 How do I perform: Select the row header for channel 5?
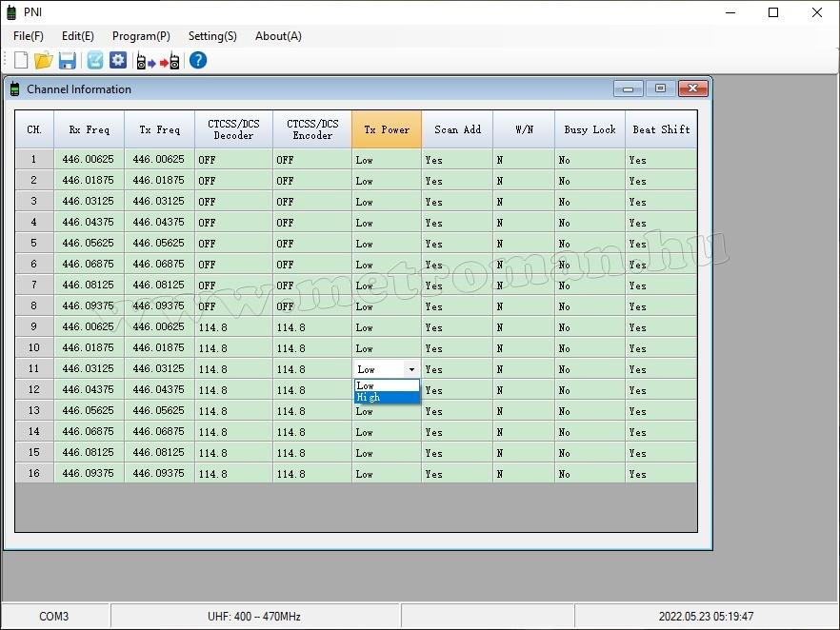tap(34, 244)
